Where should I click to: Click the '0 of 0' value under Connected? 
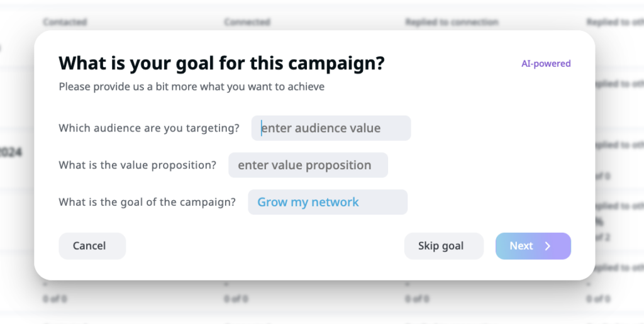click(x=237, y=298)
